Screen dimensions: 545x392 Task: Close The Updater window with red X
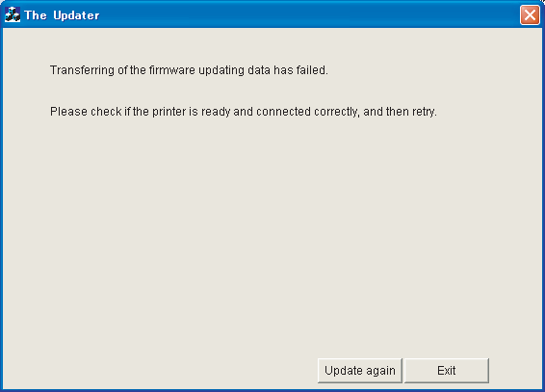point(530,15)
